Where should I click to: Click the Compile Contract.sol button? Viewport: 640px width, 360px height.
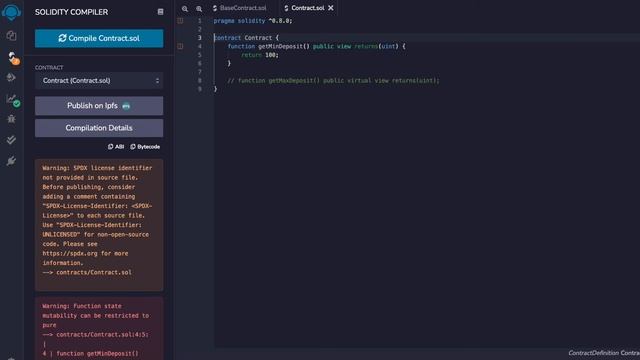point(99,38)
